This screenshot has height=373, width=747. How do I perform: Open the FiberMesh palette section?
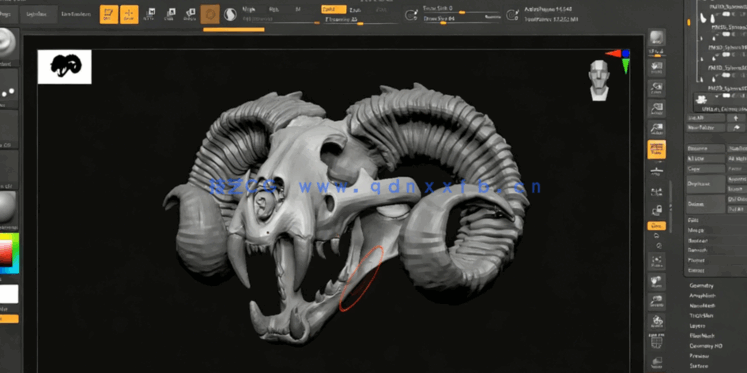click(702, 335)
